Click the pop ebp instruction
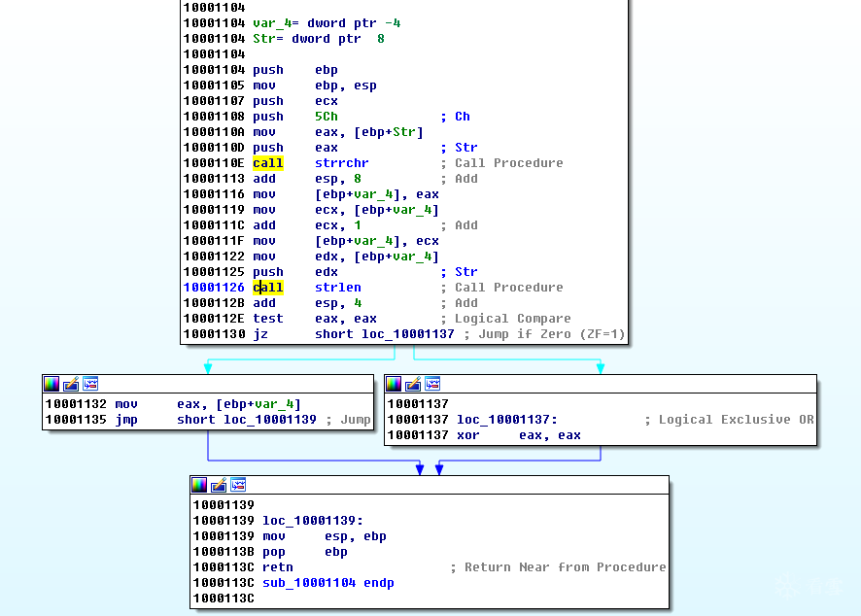The width and height of the screenshot is (861, 616). 305,552
